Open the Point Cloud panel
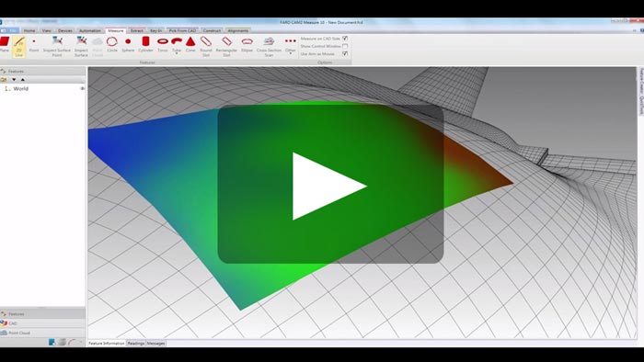The height and width of the screenshot is (362, 644). click(x=42, y=333)
